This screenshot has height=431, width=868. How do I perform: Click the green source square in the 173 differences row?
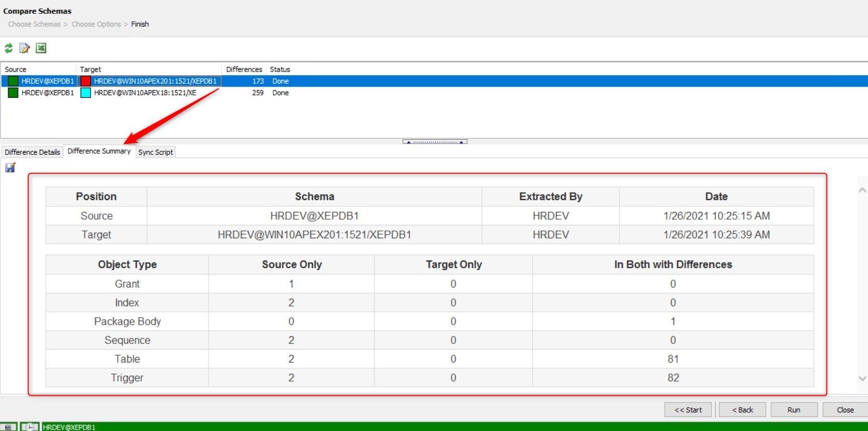coord(13,81)
